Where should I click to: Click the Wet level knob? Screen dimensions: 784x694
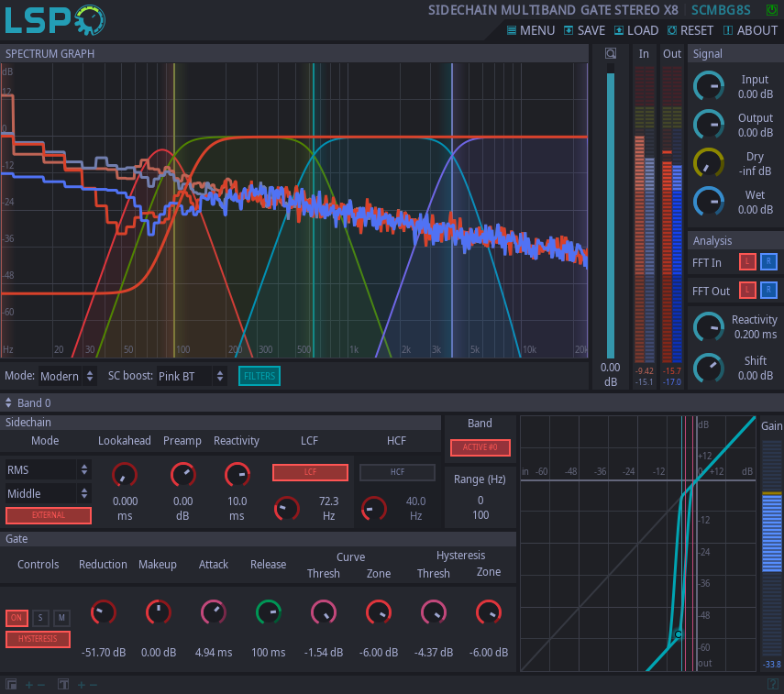click(709, 202)
